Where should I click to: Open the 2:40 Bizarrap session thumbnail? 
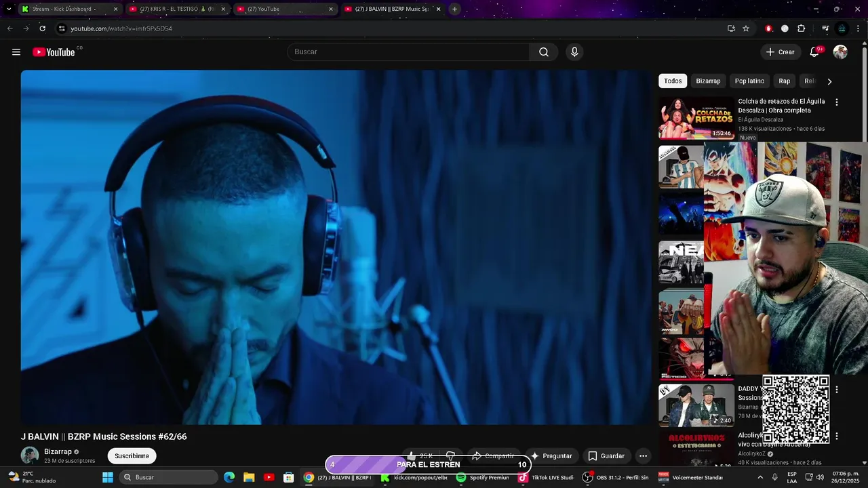pyautogui.click(x=696, y=405)
